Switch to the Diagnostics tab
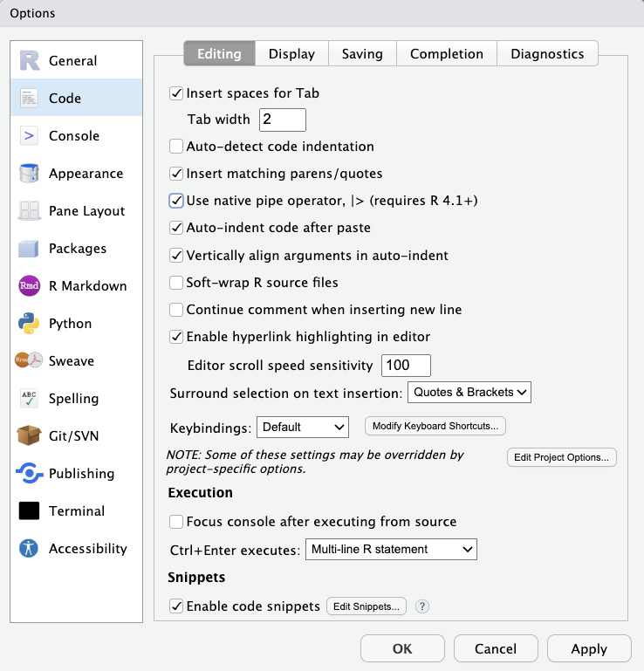The height and width of the screenshot is (671, 644). click(547, 54)
